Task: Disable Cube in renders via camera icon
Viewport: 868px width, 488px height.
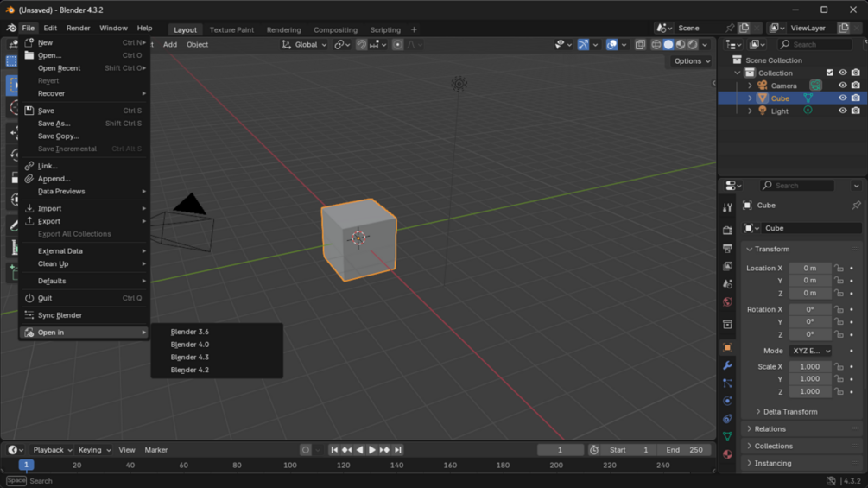Action: (856, 98)
